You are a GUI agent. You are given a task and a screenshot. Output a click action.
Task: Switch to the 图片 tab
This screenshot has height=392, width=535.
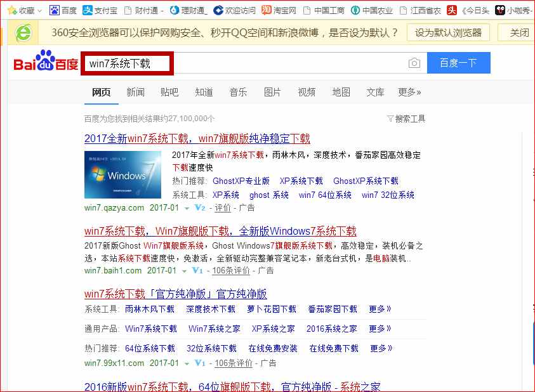tap(272, 92)
